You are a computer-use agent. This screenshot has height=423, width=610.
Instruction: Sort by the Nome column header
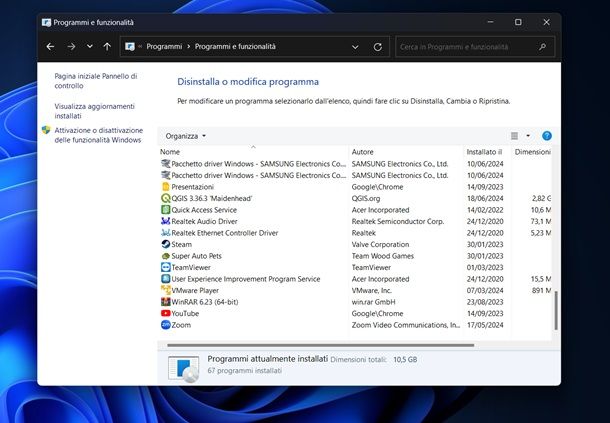tap(170, 152)
